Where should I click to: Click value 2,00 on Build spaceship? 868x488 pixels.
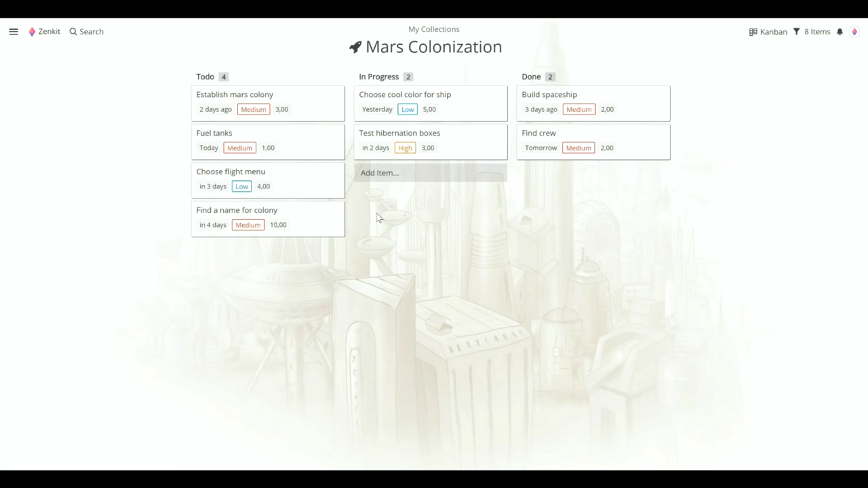607,109
